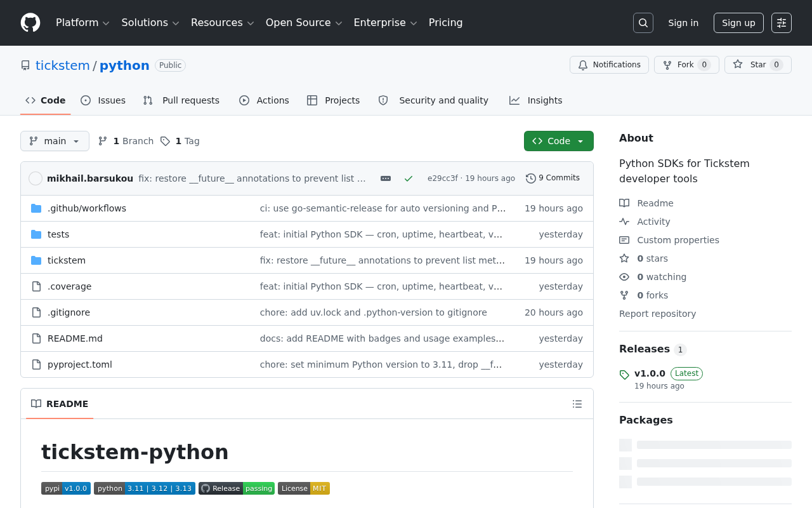812x508 pixels.
Task: Open README outline list icon
Action: coord(577,404)
